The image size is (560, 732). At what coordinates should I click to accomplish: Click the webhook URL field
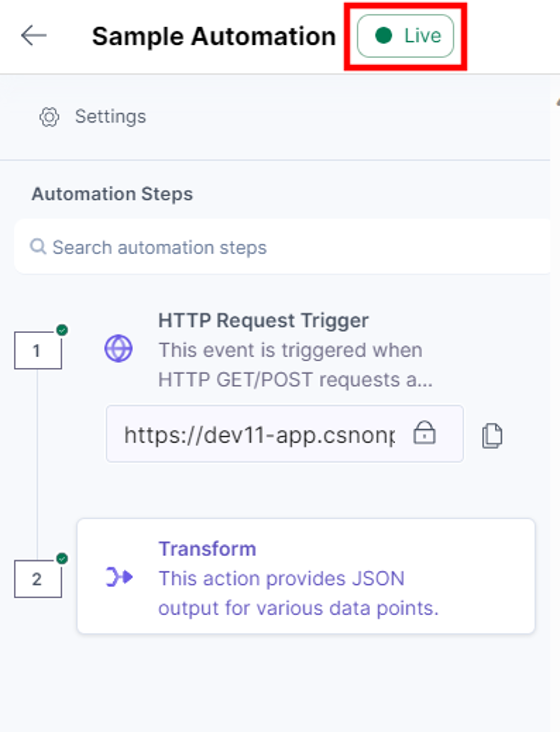pos(285,434)
